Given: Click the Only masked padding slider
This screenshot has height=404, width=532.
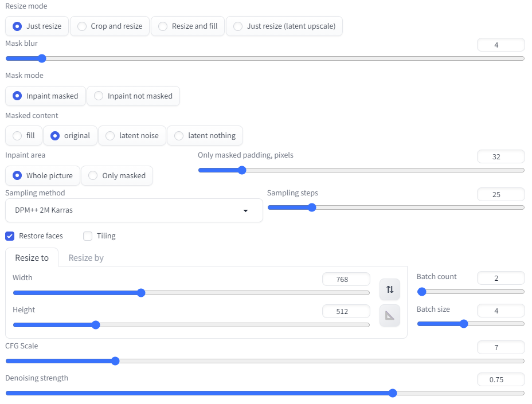Looking at the screenshot, I should (361, 170).
